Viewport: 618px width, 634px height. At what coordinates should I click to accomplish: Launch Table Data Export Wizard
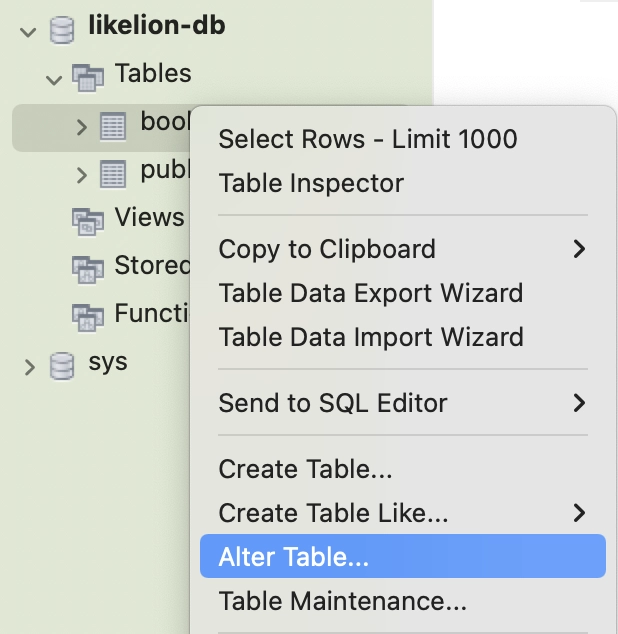click(370, 293)
